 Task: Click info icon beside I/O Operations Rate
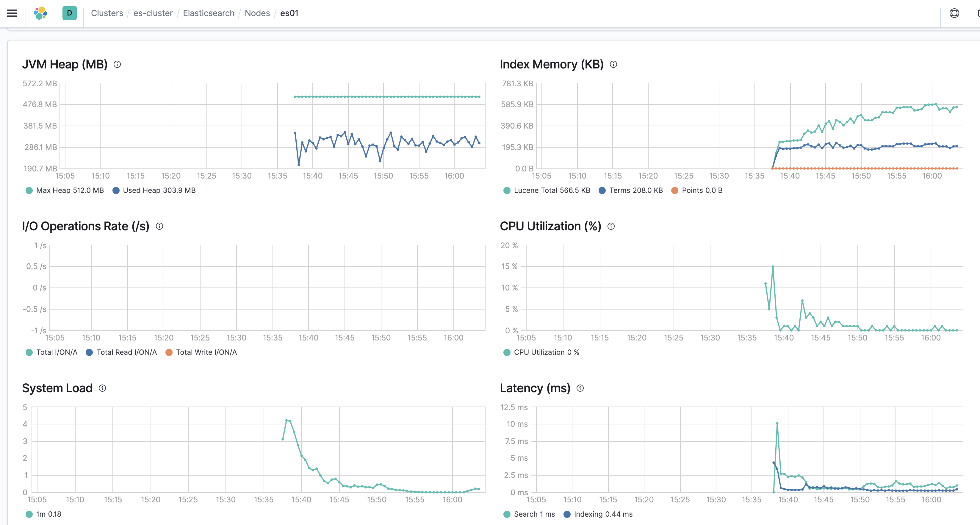tap(159, 226)
